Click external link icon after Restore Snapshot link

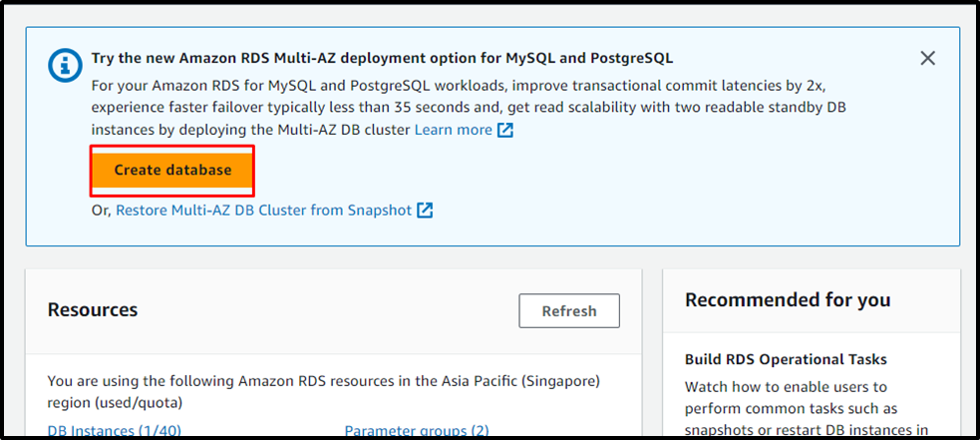(x=425, y=211)
